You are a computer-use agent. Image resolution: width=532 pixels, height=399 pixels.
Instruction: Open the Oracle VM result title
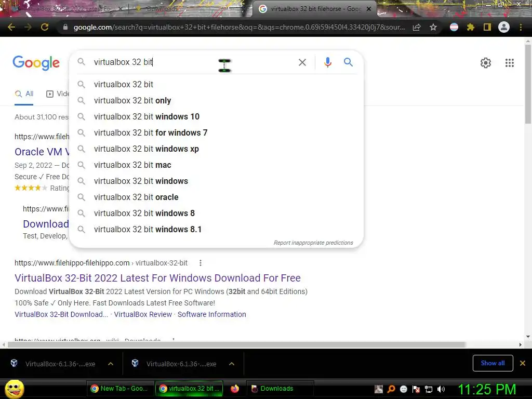(x=42, y=152)
